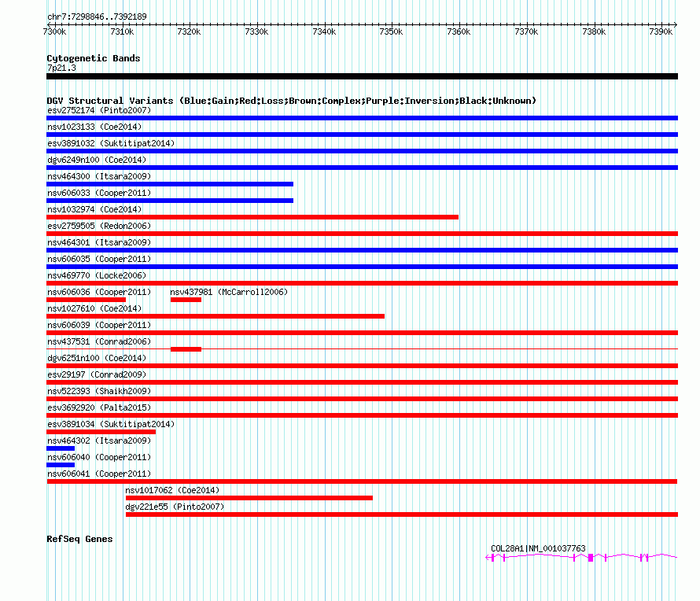Click the red bar under esv3891034
Image resolution: width=700 pixels, height=601 pixels.
pyautogui.click(x=101, y=432)
